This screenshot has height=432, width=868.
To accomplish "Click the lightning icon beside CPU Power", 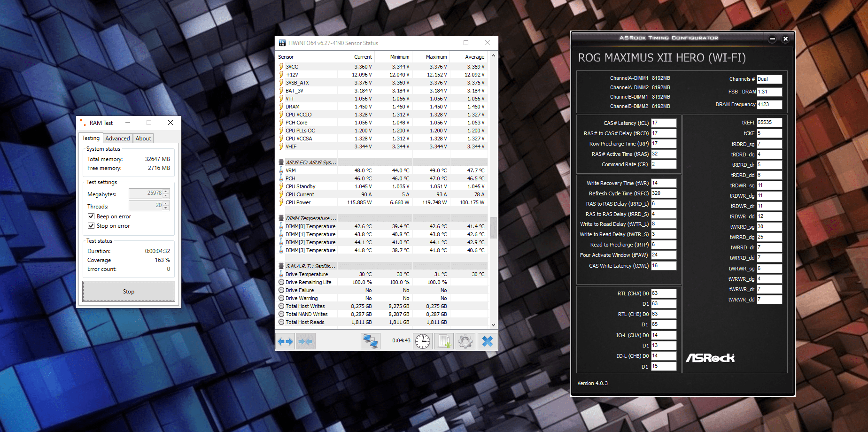I will [x=281, y=202].
